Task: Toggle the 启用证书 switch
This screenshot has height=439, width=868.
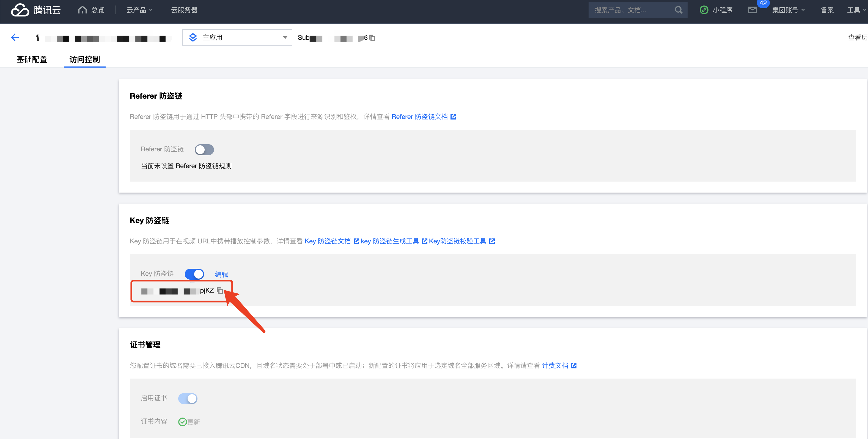Action: [188, 399]
